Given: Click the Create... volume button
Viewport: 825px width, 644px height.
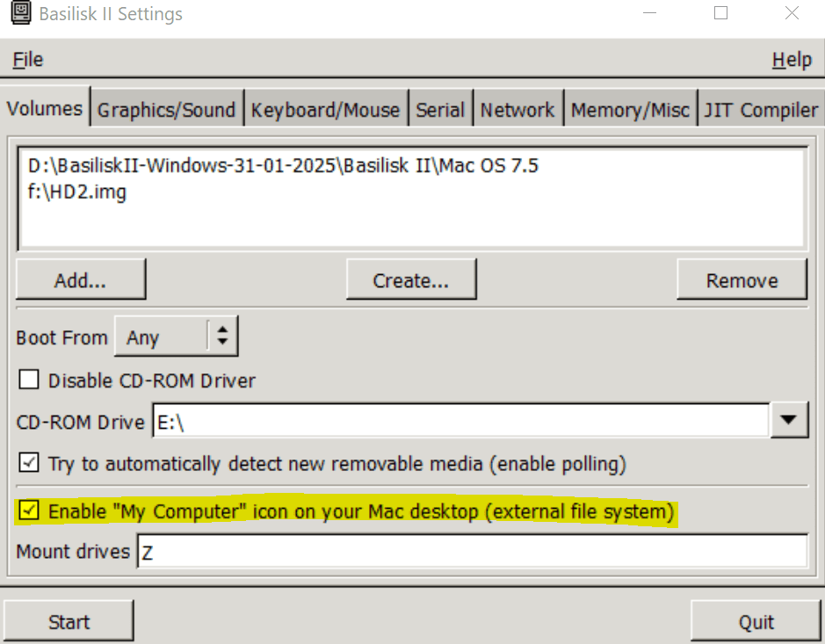Looking at the screenshot, I should pyautogui.click(x=411, y=281).
